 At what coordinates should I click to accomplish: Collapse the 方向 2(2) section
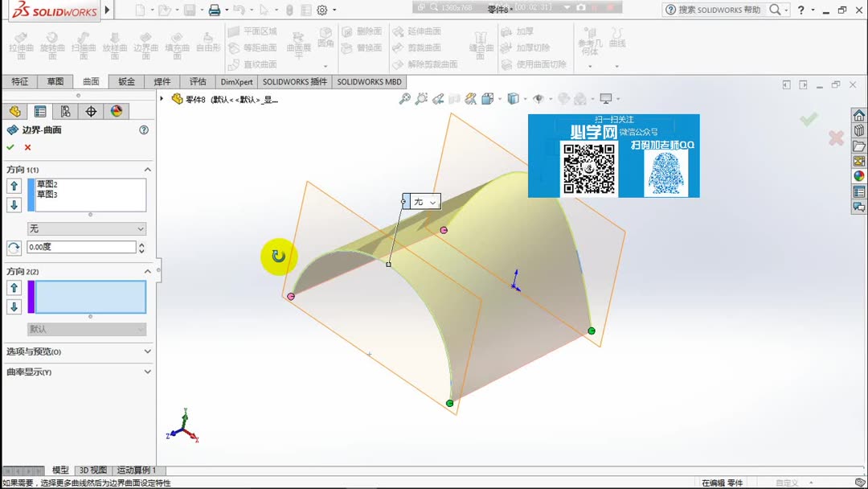coord(148,270)
